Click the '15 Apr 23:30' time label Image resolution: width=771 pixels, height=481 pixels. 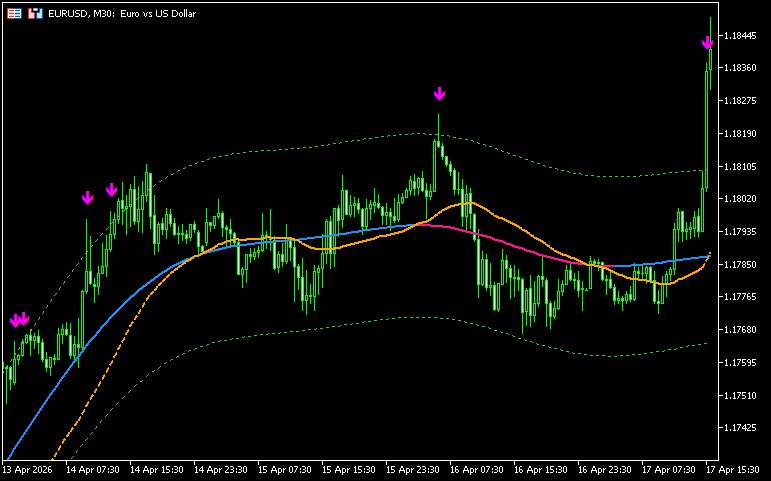pos(412,470)
